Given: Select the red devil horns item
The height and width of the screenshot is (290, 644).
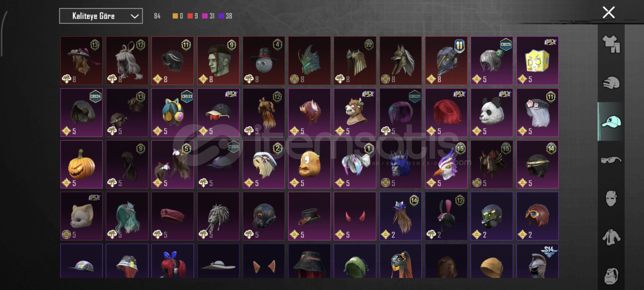Looking at the screenshot, I should click(355, 216).
